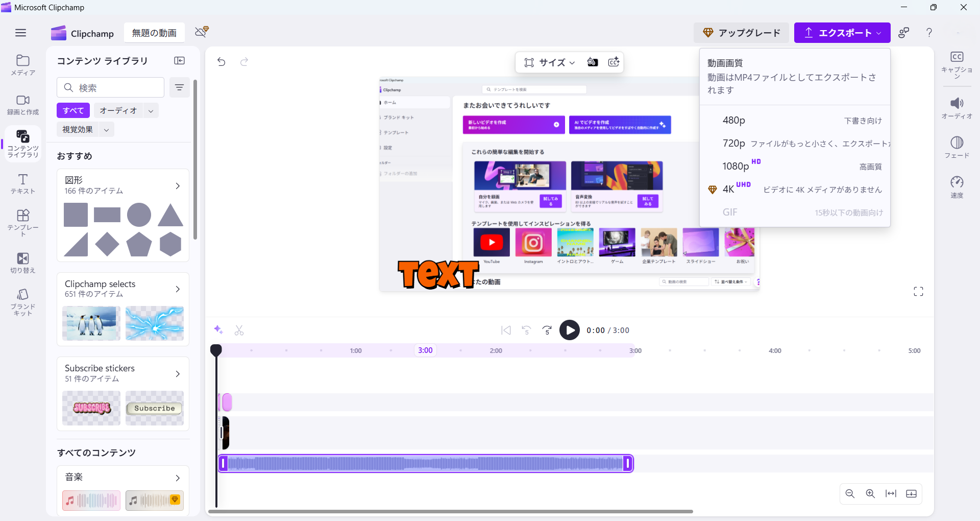Click the アップグレード upgrade button
980x521 pixels.
[741, 33]
